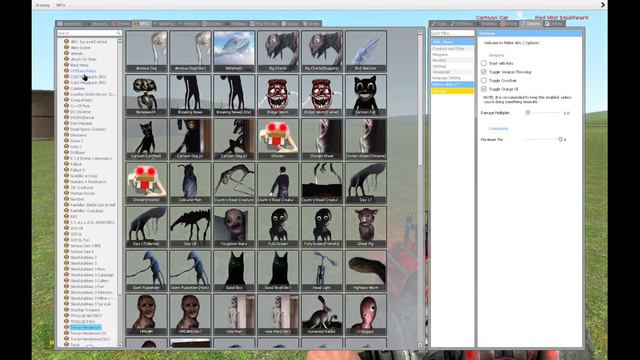The width and height of the screenshot is (640, 360).
Task: Select the Day 17 spawn icon
Action: click(366, 183)
